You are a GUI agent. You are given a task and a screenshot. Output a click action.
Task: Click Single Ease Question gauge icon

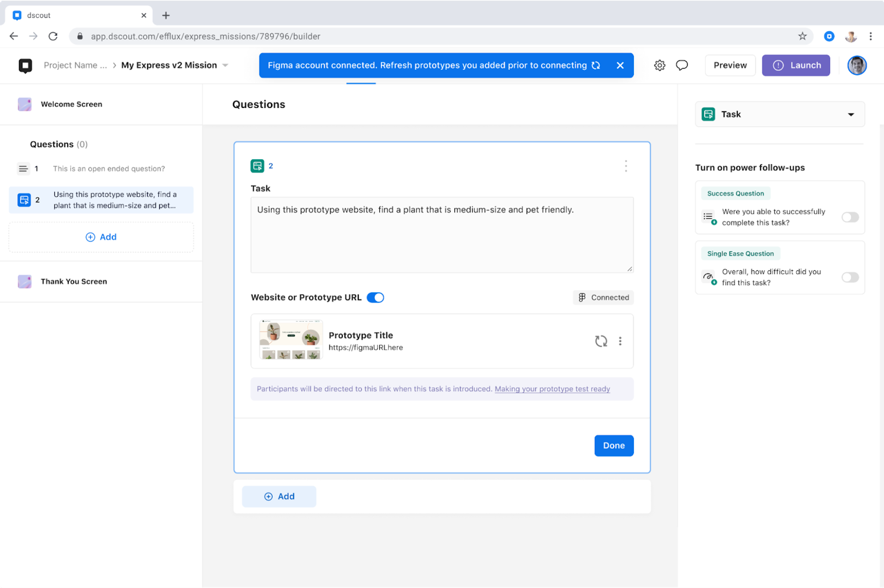(x=710, y=277)
